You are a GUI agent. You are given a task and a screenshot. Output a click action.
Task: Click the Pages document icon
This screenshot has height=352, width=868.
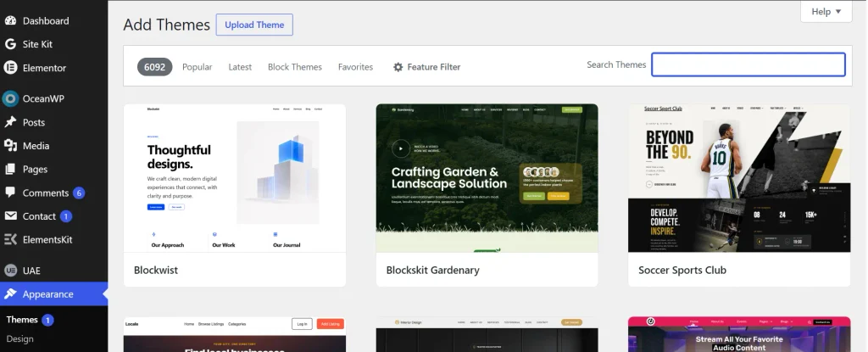coord(10,169)
